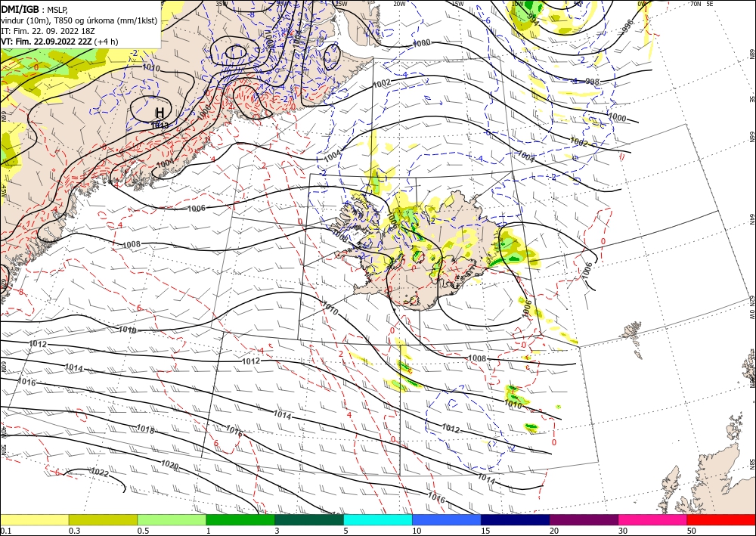Select the pink 30–50 legend band
Image resolution: width=756 pixels, height=536 pixels.
point(653,519)
